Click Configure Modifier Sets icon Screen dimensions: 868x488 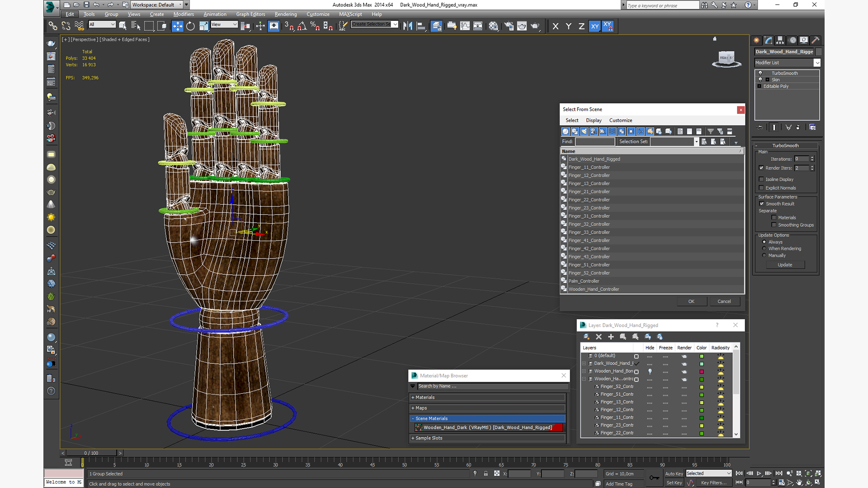pyautogui.click(x=812, y=127)
